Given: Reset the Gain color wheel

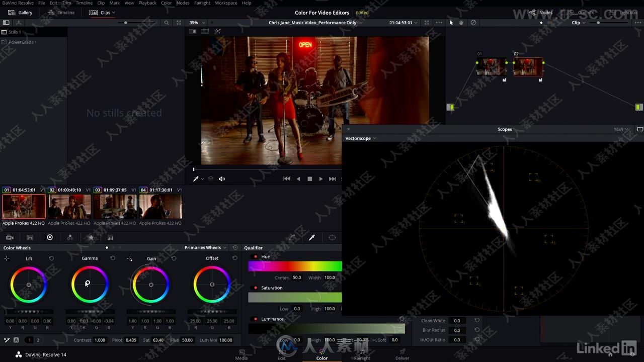Looking at the screenshot, I should pyautogui.click(x=174, y=258).
